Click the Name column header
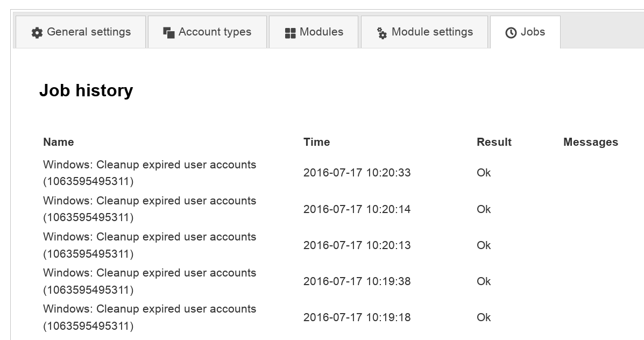Viewport: 644px width, 340px height. click(59, 142)
